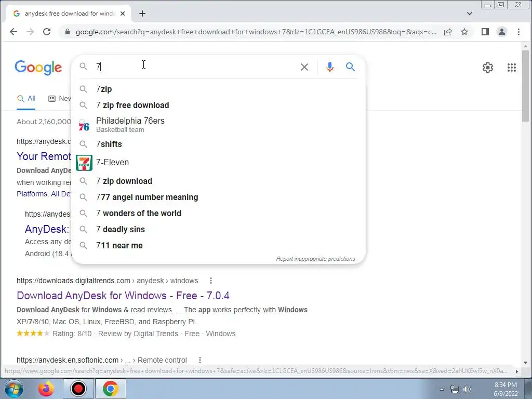Bookmark this page with the star icon
The width and height of the screenshot is (532, 399).
(x=464, y=32)
